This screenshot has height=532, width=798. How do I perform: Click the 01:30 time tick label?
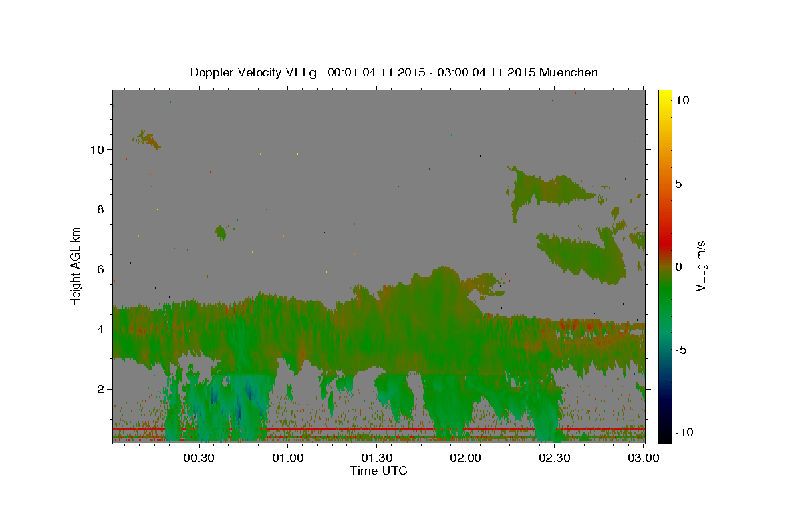click(376, 458)
